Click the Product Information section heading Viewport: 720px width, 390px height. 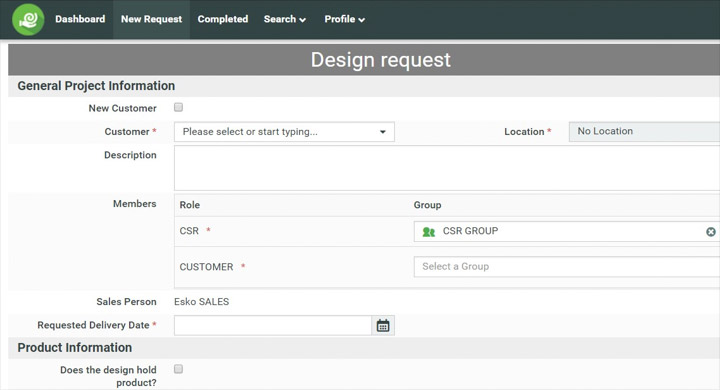coord(74,348)
